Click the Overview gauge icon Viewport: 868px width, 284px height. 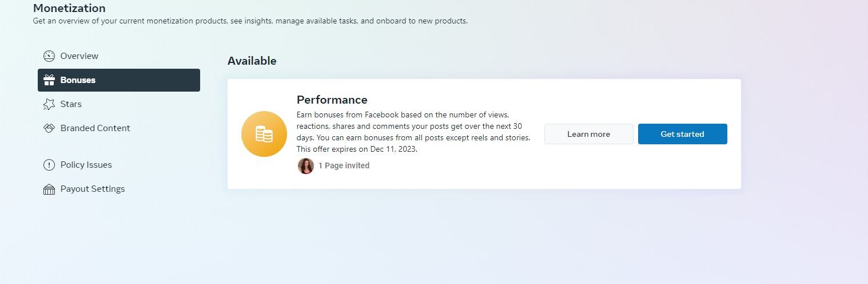coord(49,56)
